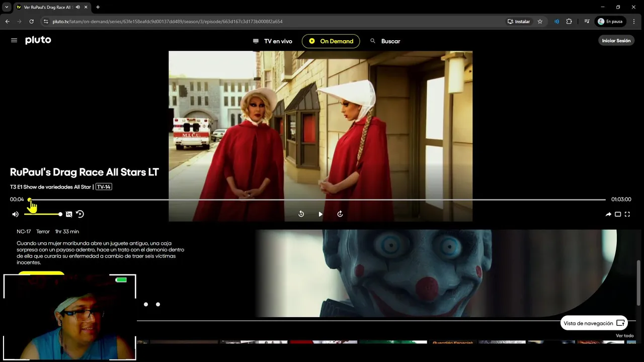Enter fullscreen mode
Screen dimensions: 644x362
627,214
